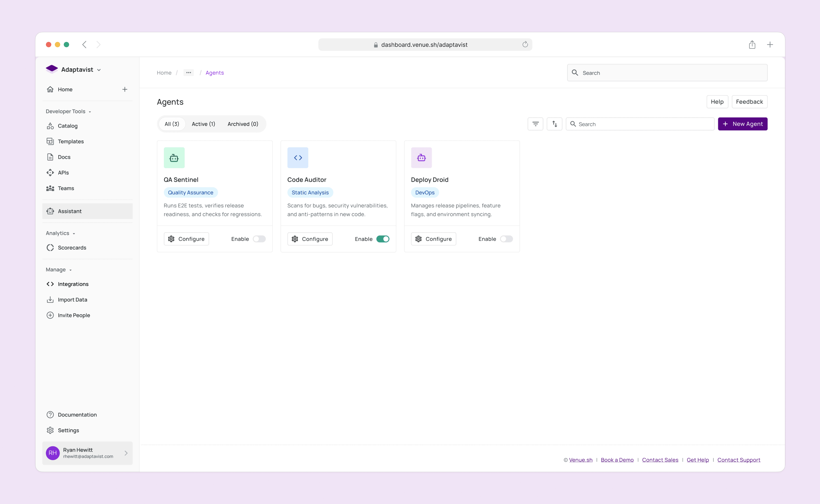Click the Code Auditor code brackets icon
The image size is (820, 504).
tap(297, 158)
